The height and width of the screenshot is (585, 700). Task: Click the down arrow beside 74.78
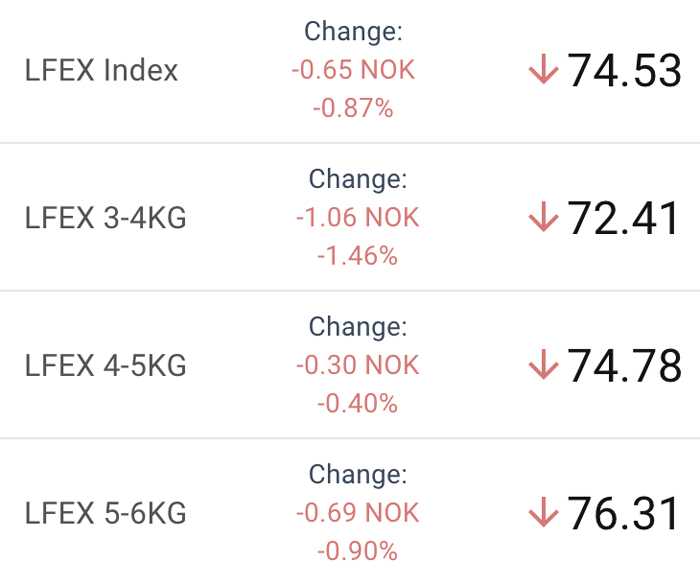pos(543,364)
